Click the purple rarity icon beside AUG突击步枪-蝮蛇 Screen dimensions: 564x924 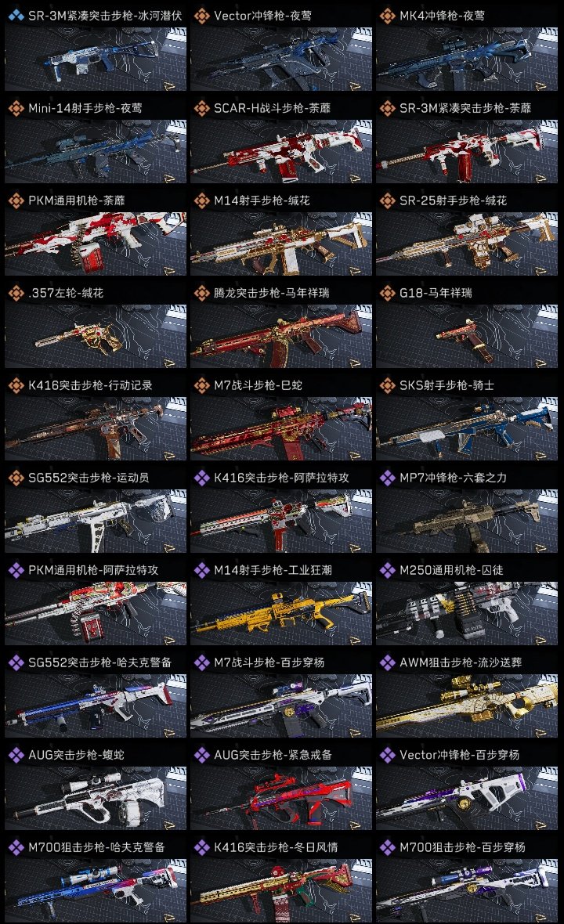[16, 755]
